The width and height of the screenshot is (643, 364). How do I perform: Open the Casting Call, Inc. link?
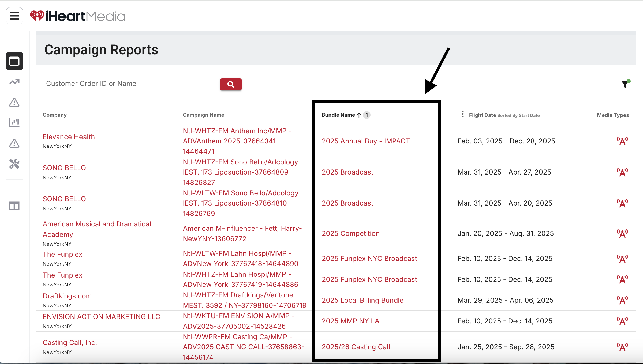coord(70,343)
